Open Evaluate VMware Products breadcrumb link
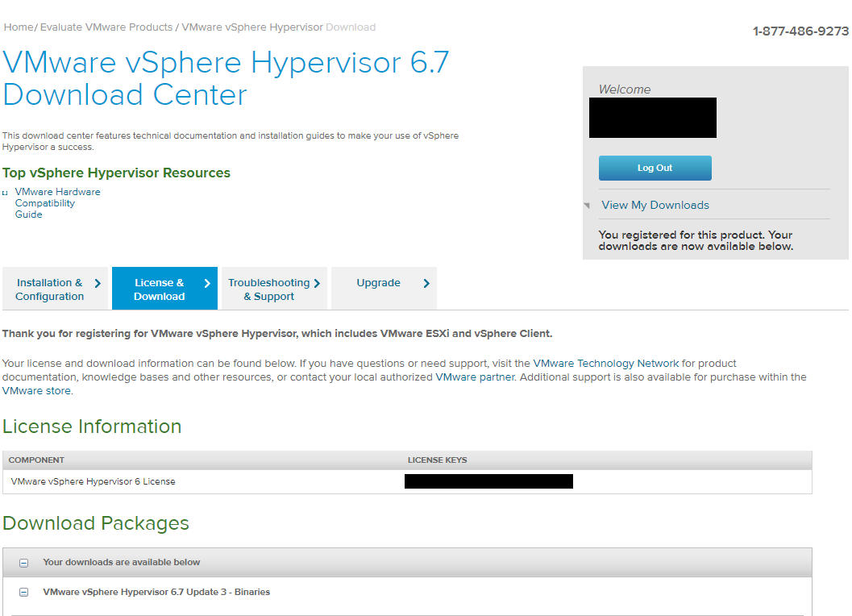 (106, 27)
